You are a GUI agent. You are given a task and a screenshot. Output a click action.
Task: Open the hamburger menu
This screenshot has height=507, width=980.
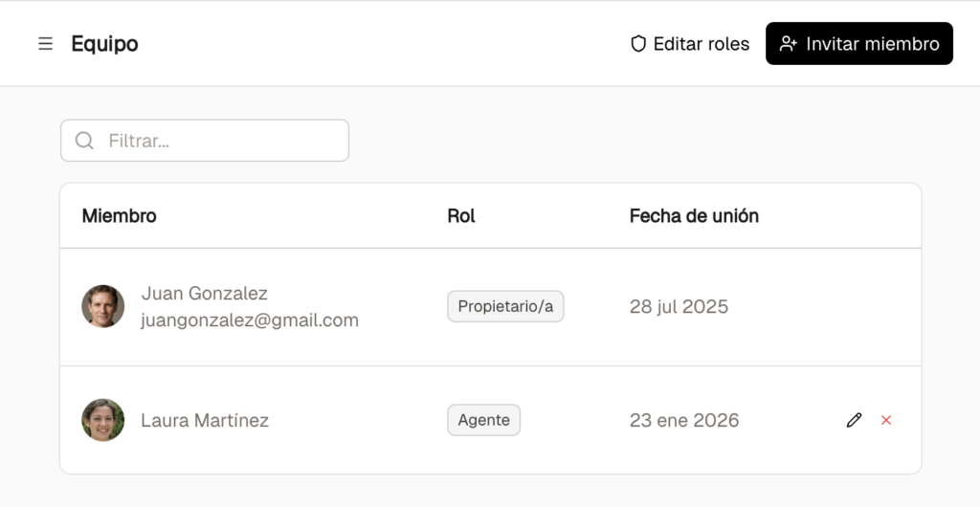[x=45, y=44]
